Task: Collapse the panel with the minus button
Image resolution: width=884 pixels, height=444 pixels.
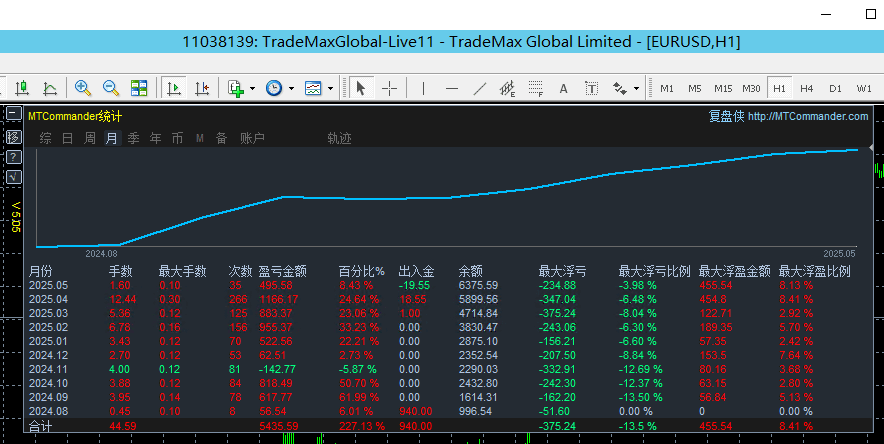Action: (x=13, y=114)
